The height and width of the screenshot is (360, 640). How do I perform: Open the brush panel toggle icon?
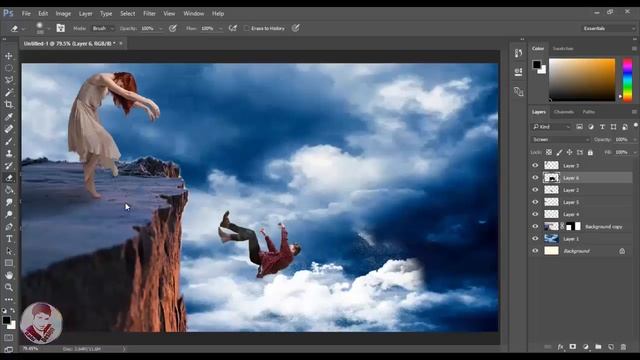pos(60,28)
